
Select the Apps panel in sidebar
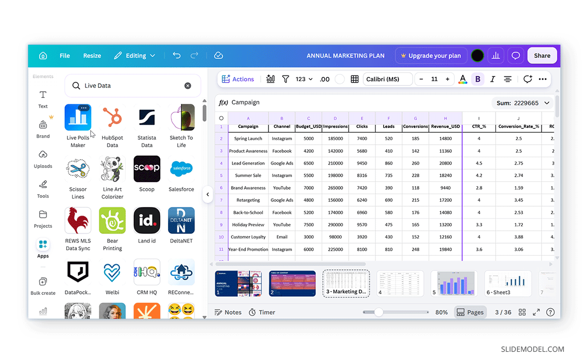pos(43,248)
